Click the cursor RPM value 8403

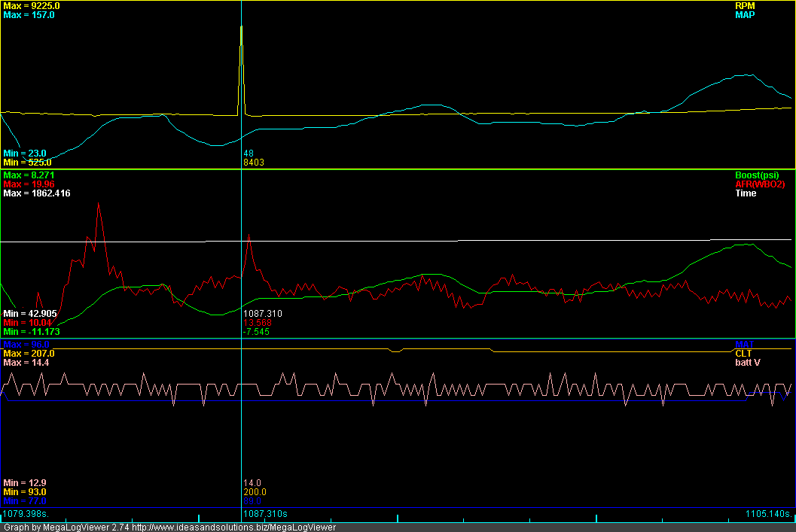254,162
